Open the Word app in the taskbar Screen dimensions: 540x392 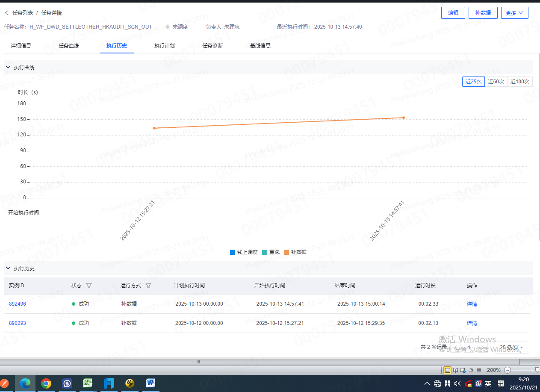pos(151,383)
